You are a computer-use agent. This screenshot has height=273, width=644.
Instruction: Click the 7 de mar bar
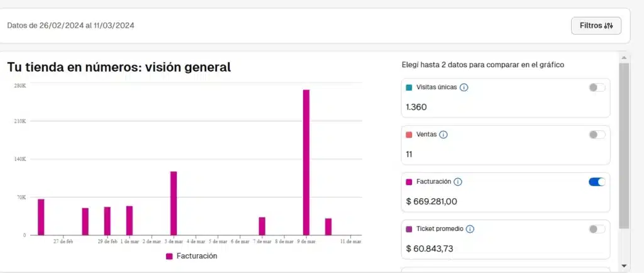(262, 226)
